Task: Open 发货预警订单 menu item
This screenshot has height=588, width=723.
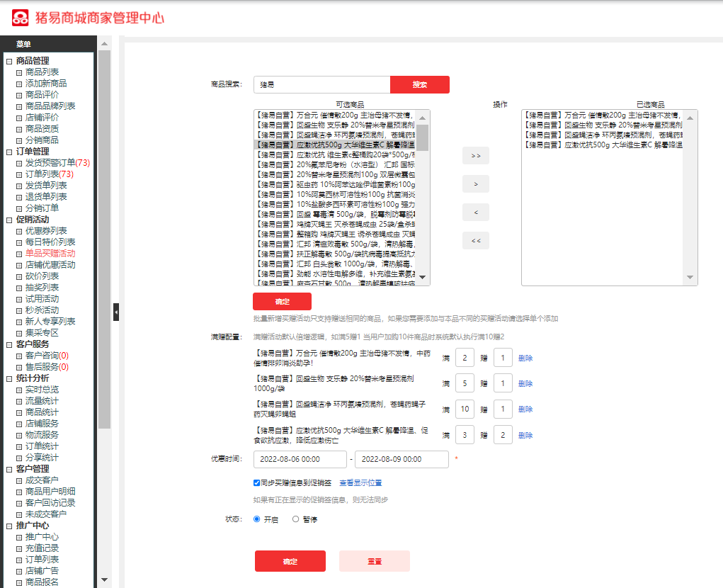Action: pos(57,163)
